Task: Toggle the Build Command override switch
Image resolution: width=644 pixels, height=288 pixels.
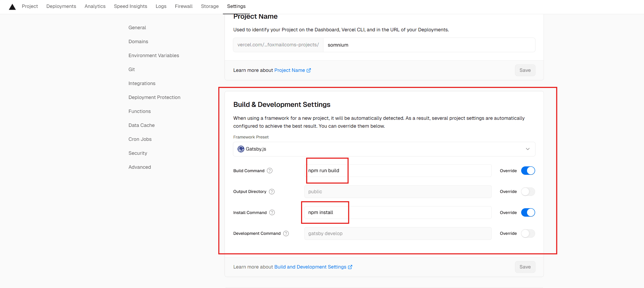Action: click(528, 171)
